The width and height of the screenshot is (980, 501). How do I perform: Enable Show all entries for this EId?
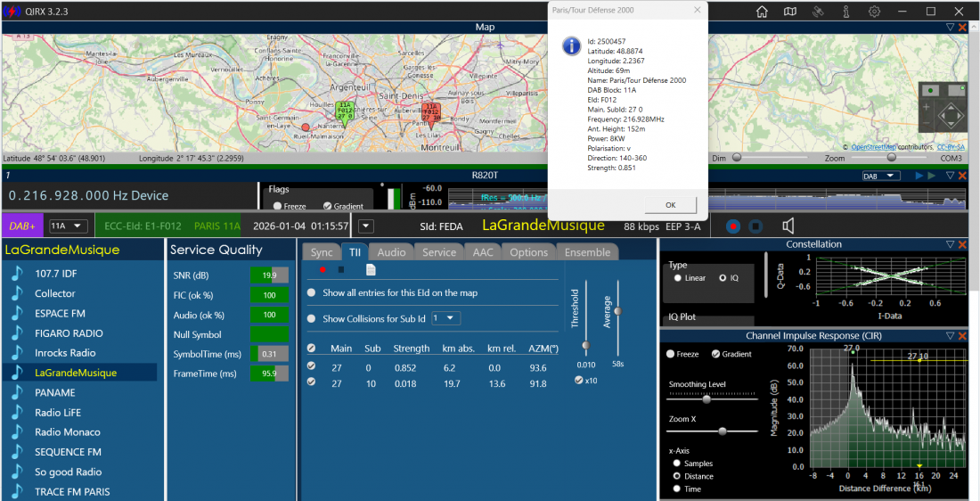pyautogui.click(x=311, y=292)
